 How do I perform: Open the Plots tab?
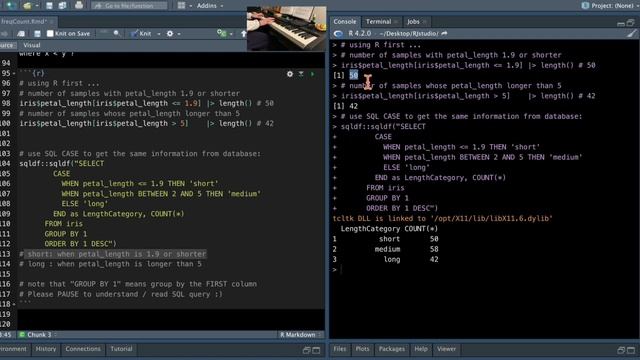(x=362, y=349)
